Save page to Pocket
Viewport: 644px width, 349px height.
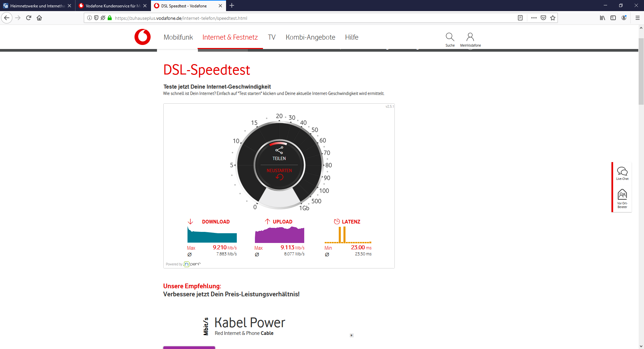pos(543,18)
